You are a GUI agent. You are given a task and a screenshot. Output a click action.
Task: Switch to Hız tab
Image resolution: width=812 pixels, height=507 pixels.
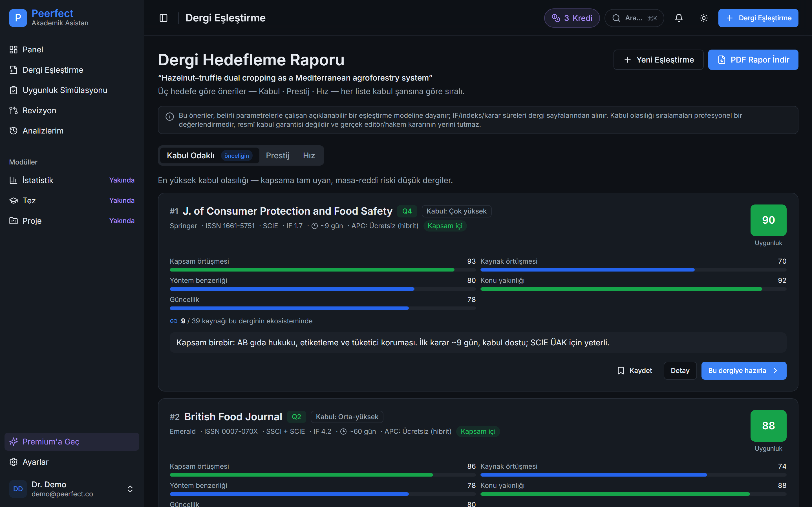click(x=309, y=155)
